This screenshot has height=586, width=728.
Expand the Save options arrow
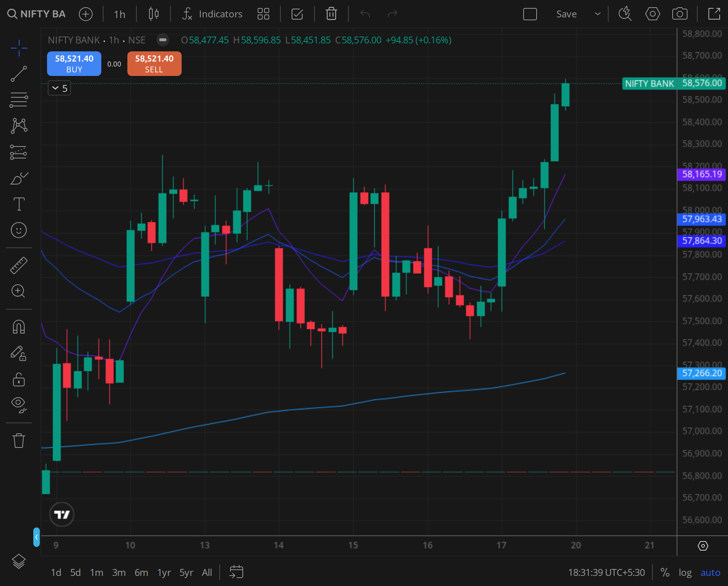(598, 14)
